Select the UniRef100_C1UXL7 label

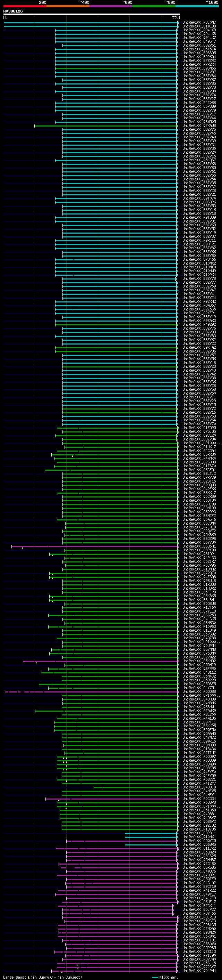[199, 447]
